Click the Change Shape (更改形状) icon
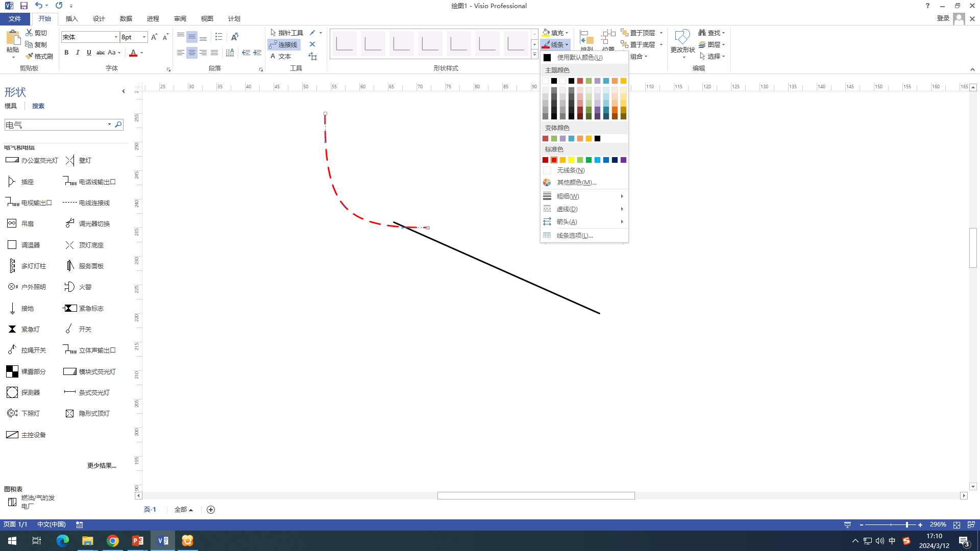The height and width of the screenshot is (551, 980). (x=682, y=38)
